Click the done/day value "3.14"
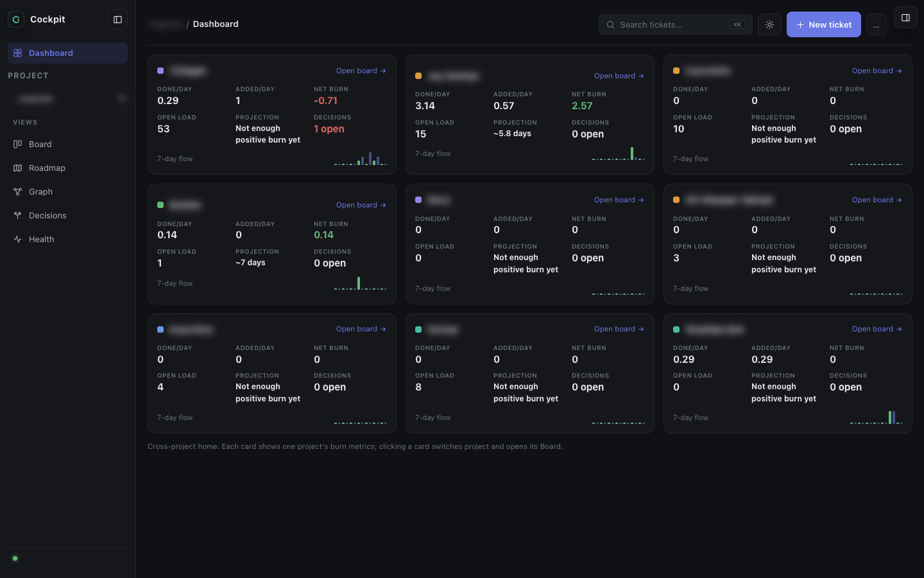This screenshot has width=924, height=578. [425, 106]
